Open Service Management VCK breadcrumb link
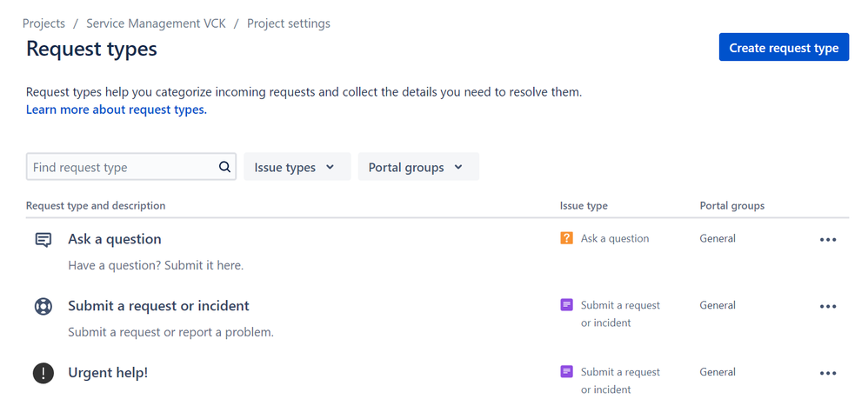868x419 pixels. pyautogui.click(x=156, y=23)
